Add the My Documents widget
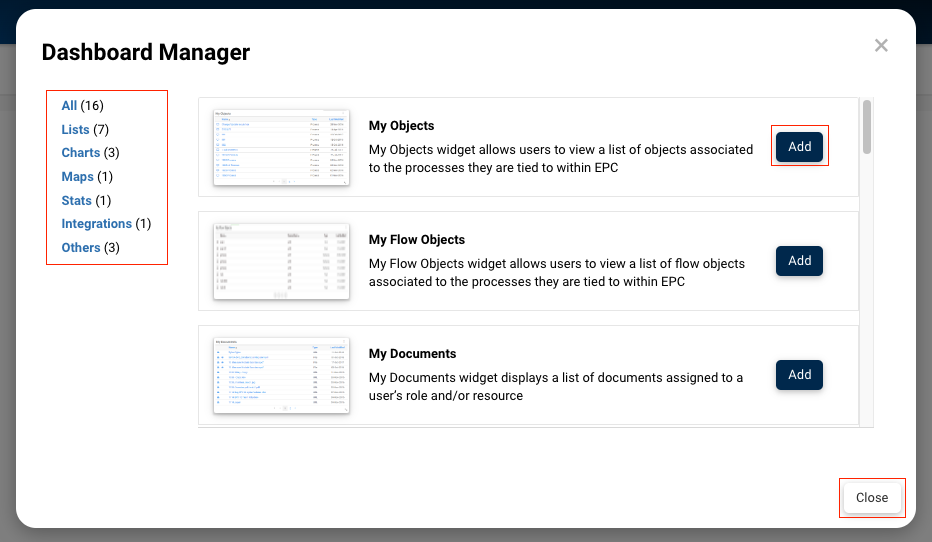The height and width of the screenshot is (542, 932). pyautogui.click(x=799, y=375)
